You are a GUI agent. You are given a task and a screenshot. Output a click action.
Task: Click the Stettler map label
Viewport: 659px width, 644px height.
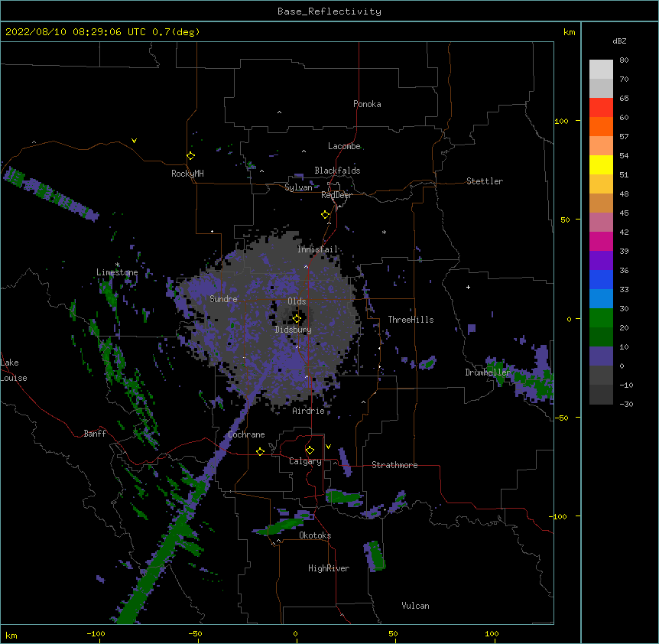pos(485,181)
